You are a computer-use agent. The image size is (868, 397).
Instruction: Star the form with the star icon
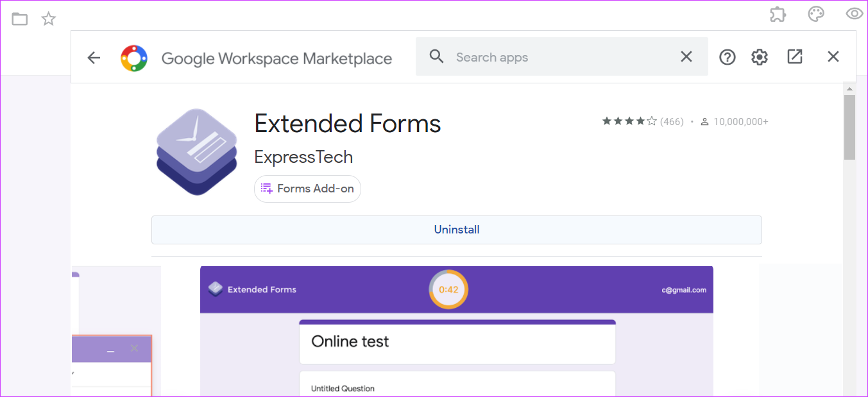pos(49,19)
